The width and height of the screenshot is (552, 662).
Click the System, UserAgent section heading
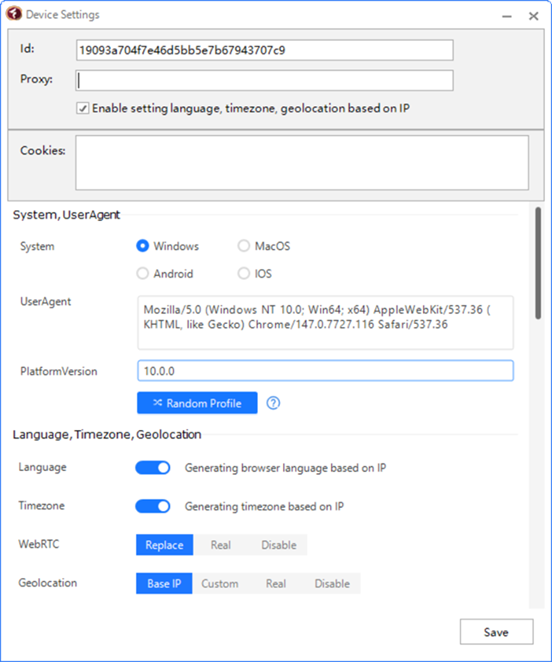66,215
